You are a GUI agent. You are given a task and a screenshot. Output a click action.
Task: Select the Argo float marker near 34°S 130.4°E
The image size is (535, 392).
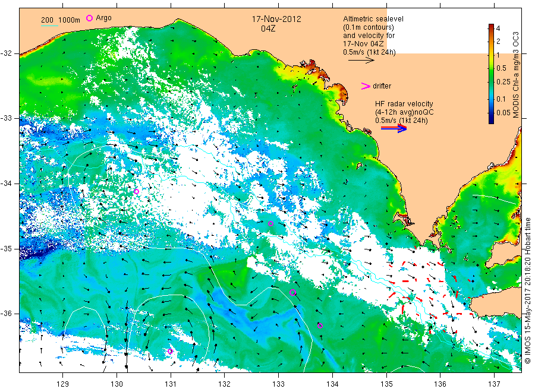point(136,192)
